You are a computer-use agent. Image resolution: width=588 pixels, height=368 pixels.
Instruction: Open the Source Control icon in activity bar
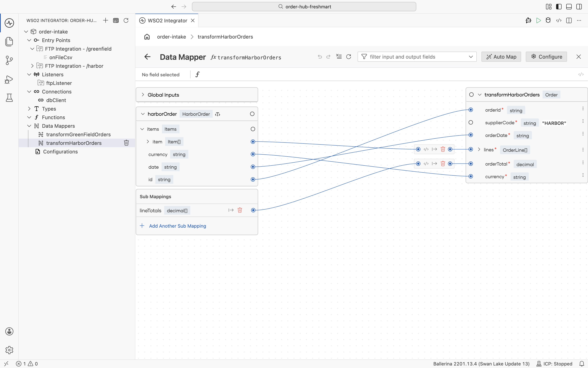point(9,60)
